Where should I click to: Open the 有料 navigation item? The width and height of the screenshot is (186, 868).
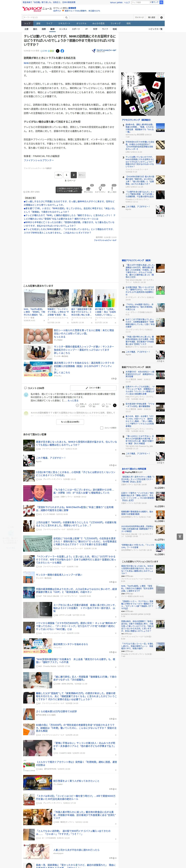point(129,23)
